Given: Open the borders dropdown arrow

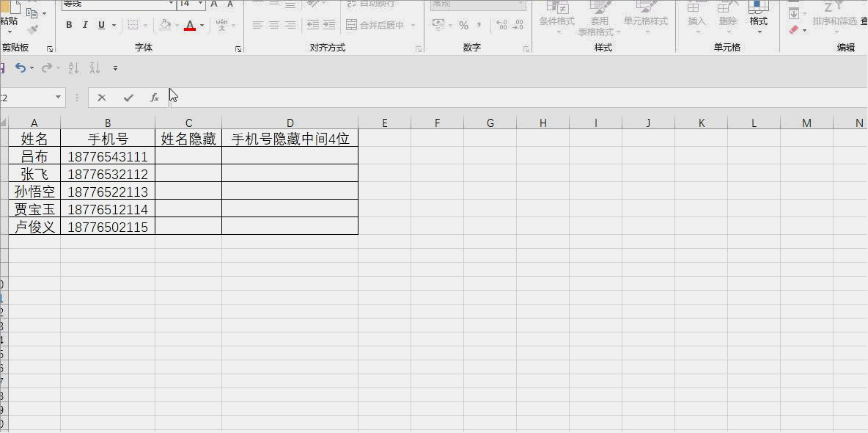Looking at the screenshot, I should coord(146,25).
